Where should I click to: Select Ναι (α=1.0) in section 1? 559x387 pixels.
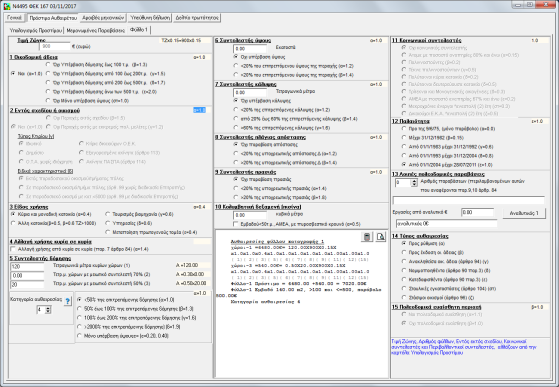click(x=26, y=73)
